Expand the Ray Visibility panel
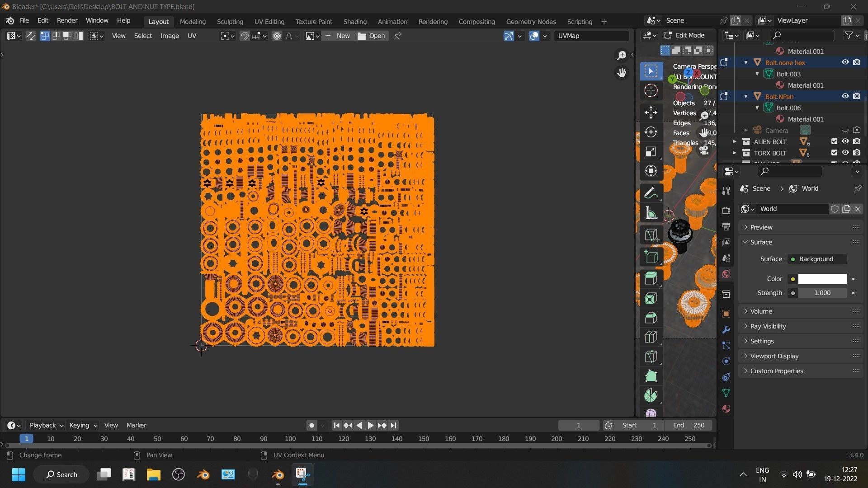This screenshot has height=488, width=868. pos(768,326)
